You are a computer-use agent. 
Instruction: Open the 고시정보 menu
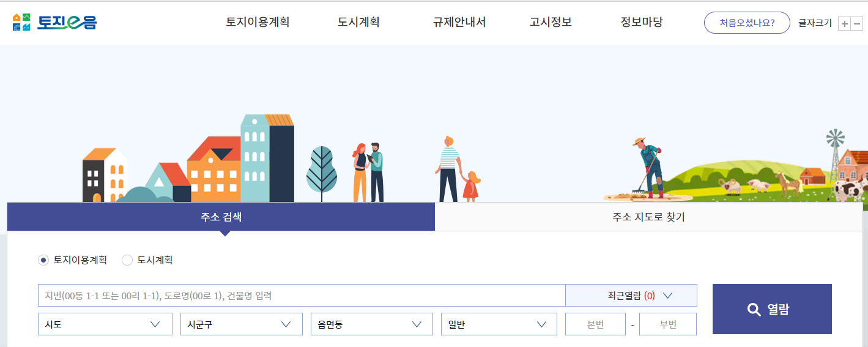coord(551,23)
